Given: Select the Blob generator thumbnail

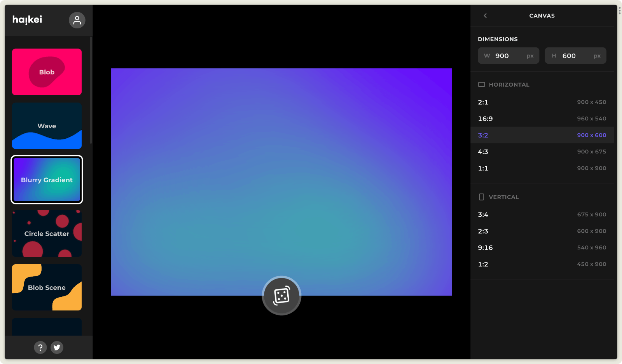Looking at the screenshot, I should click(x=47, y=72).
